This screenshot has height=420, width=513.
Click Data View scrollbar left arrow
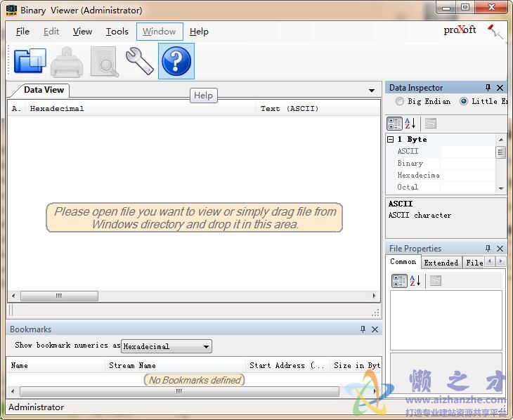(x=13, y=296)
